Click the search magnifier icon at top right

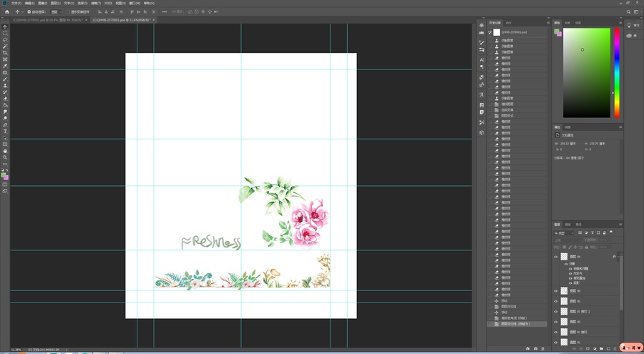pyautogui.click(x=629, y=12)
